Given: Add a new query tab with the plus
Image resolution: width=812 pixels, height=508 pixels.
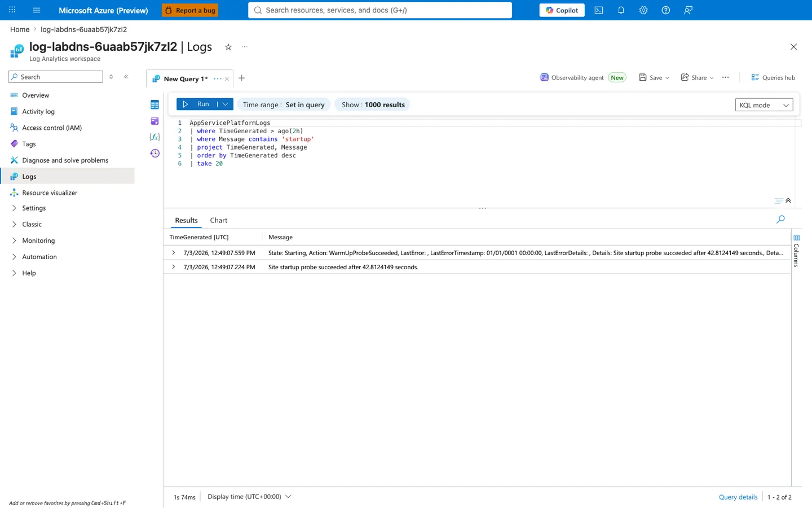Looking at the screenshot, I should (241, 78).
